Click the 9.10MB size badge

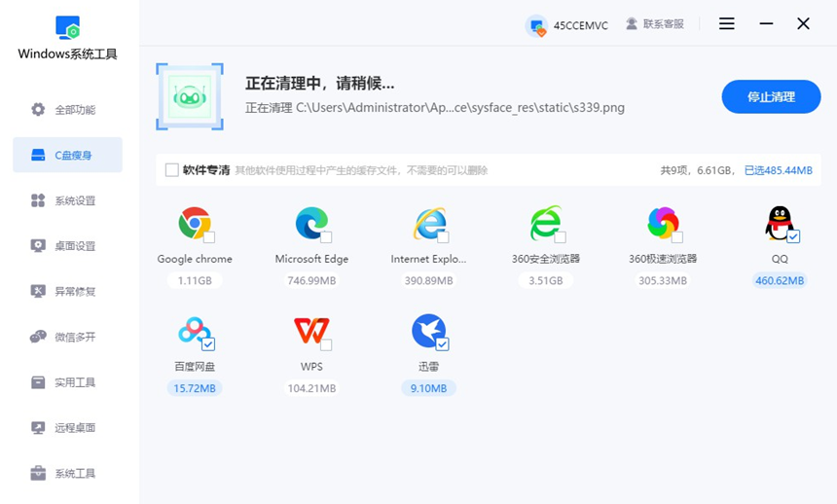coord(428,388)
